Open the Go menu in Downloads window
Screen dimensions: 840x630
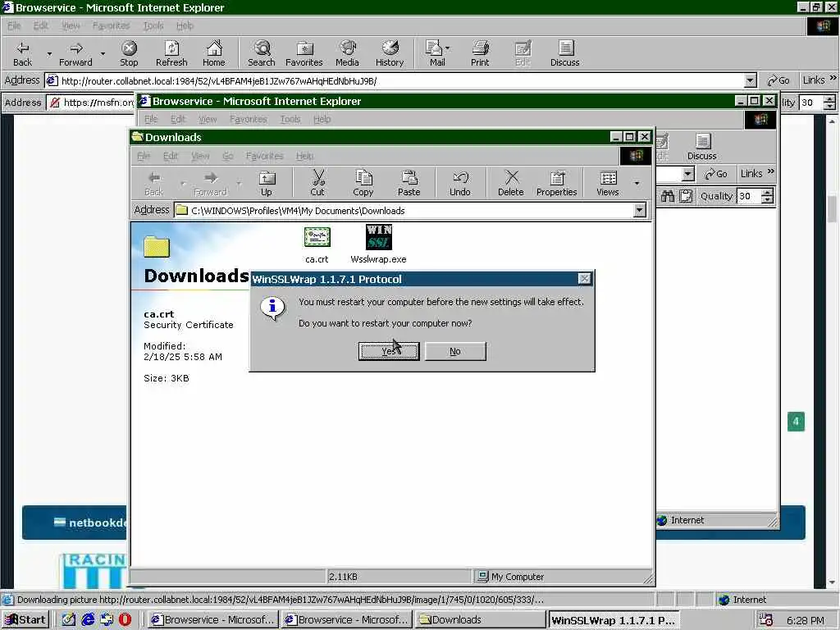coord(228,156)
